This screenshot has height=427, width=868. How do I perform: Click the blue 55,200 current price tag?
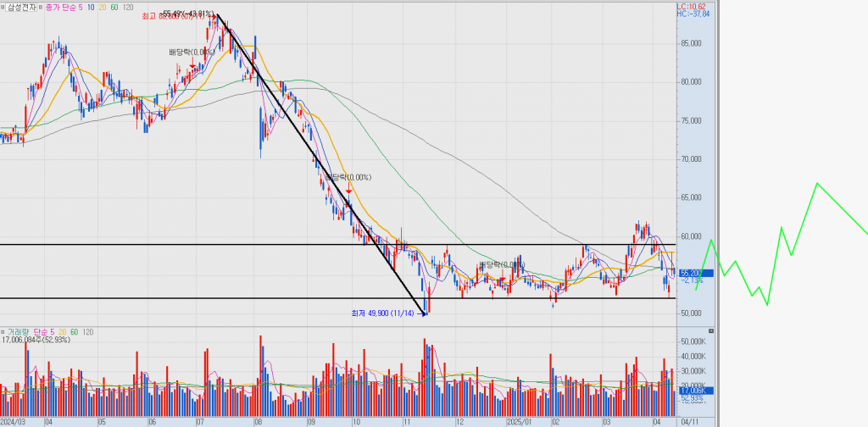[x=694, y=273]
